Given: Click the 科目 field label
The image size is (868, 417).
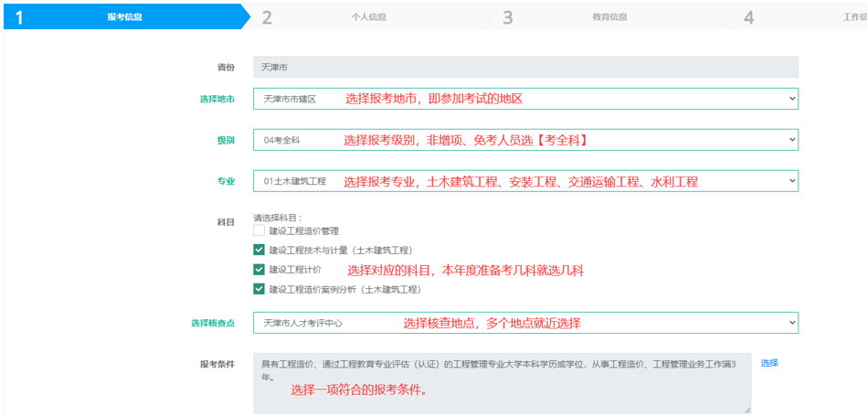Looking at the screenshot, I should pyautogui.click(x=226, y=222).
